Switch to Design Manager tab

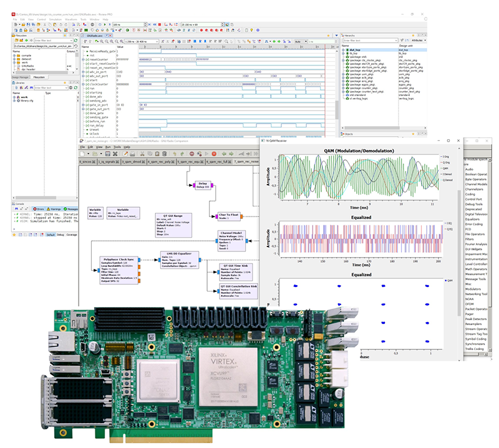(21, 77)
